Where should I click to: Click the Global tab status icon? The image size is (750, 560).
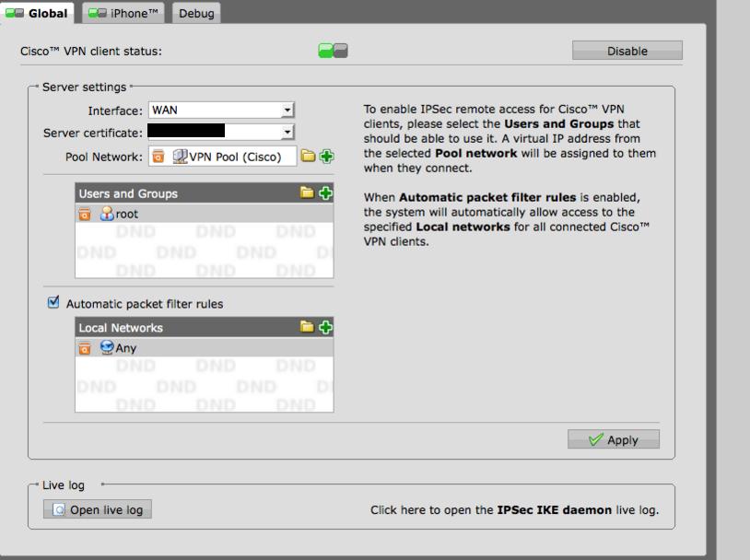(15, 13)
